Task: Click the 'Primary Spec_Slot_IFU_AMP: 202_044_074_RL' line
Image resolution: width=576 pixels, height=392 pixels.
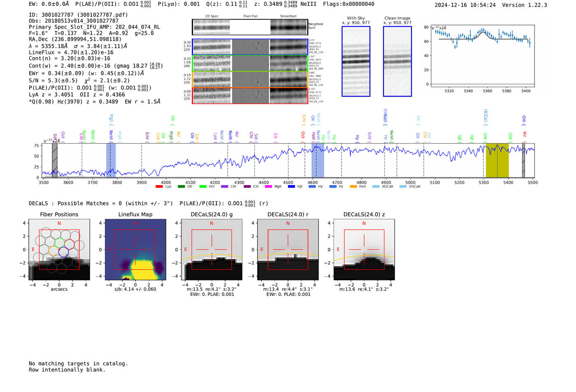Action: pyautogui.click(x=94, y=27)
